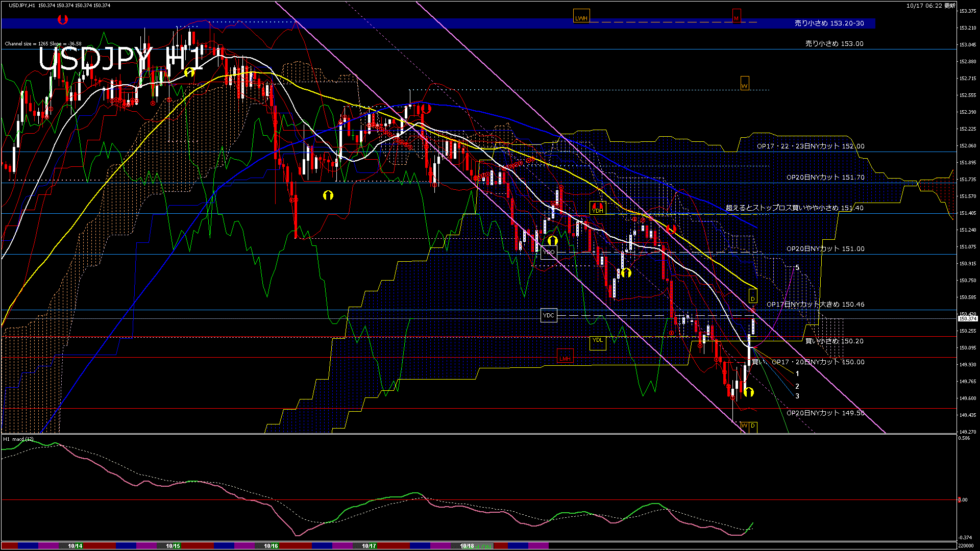The width and height of the screenshot is (980, 551).
Task: Click the H1 macd(12) indicator label
Action: [18, 439]
